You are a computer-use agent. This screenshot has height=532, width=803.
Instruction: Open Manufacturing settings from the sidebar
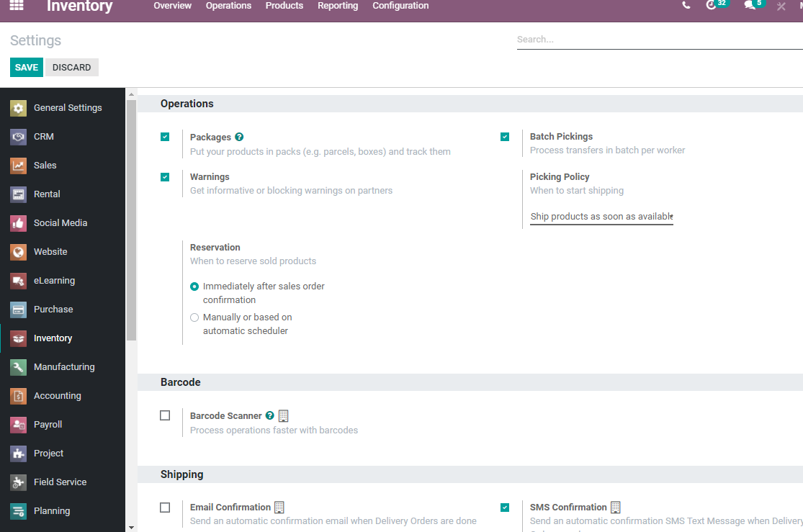[64, 366]
